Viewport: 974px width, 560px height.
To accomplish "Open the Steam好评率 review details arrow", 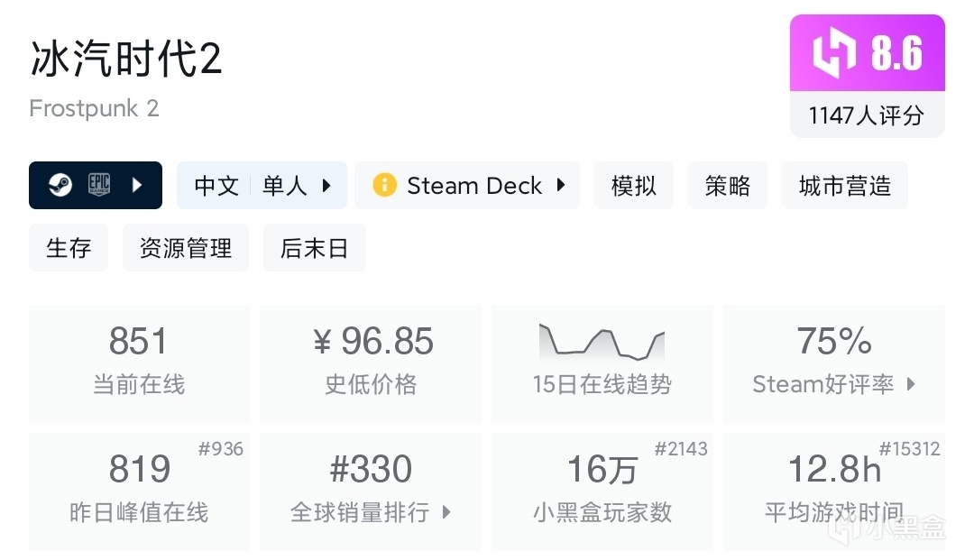I will pyautogui.click(x=911, y=384).
